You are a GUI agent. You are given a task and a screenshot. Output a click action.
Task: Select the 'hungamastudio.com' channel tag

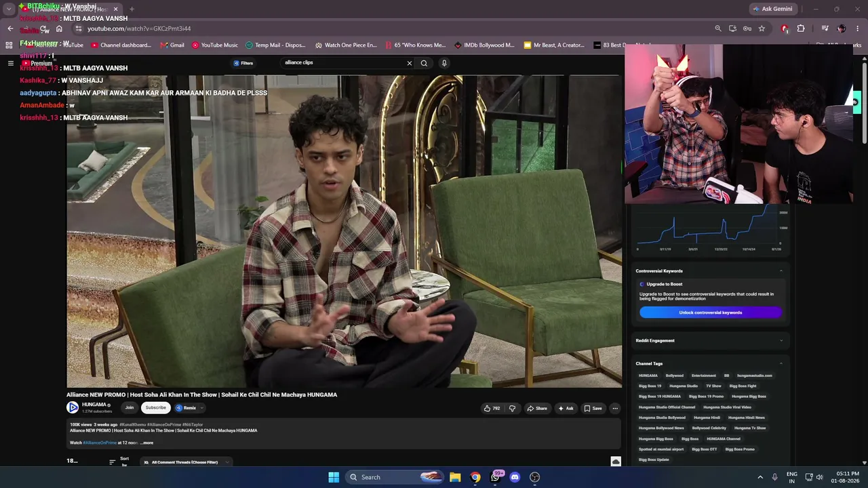tap(754, 375)
